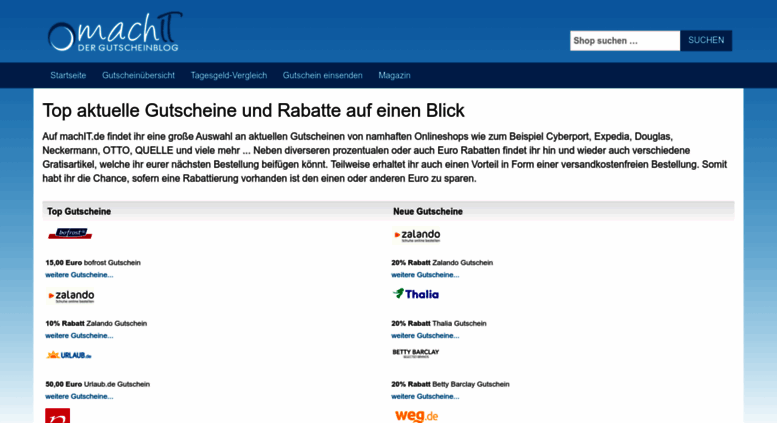
Task: Open Gutscheinübersicht in the navigation bar
Action: tap(138, 75)
